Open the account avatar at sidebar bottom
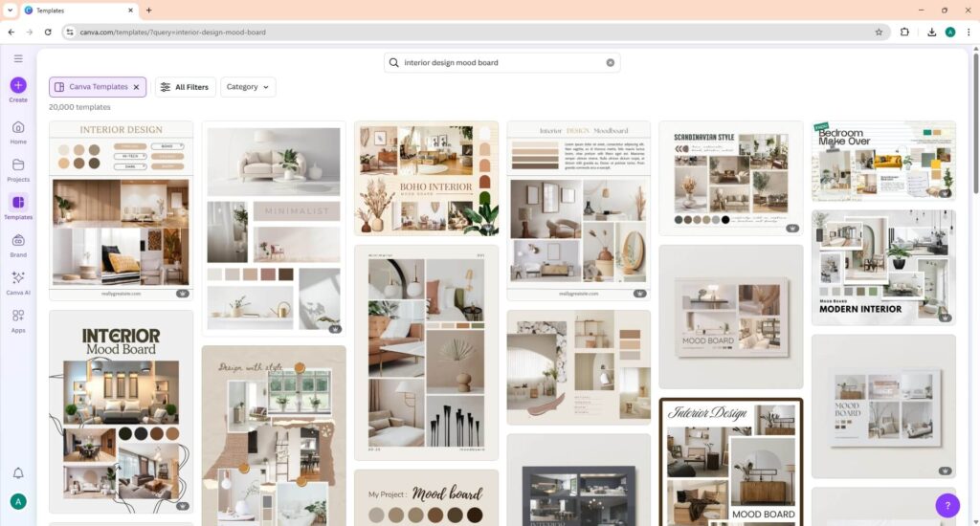980x526 pixels. pos(18,501)
